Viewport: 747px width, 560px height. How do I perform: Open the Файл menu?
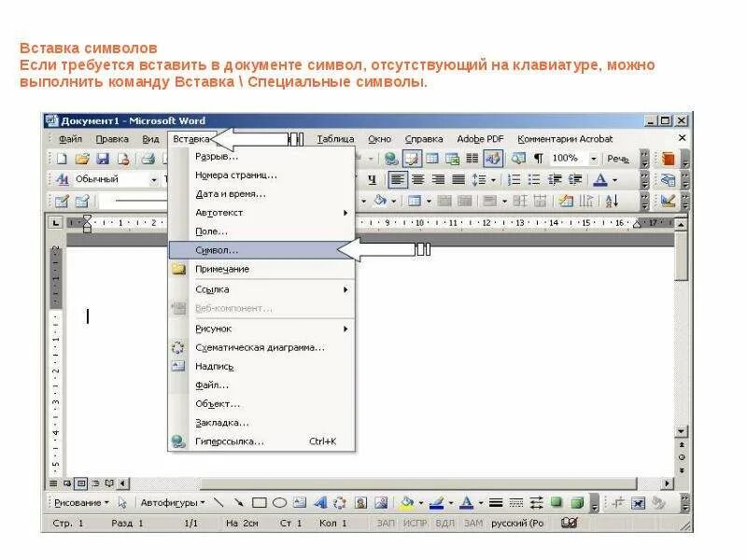(71, 139)
